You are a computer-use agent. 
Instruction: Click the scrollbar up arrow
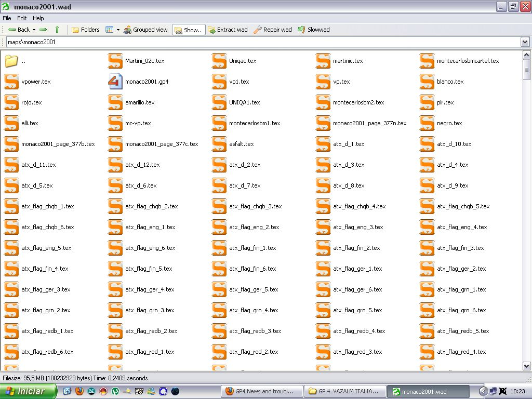click(x=527, y=55)
